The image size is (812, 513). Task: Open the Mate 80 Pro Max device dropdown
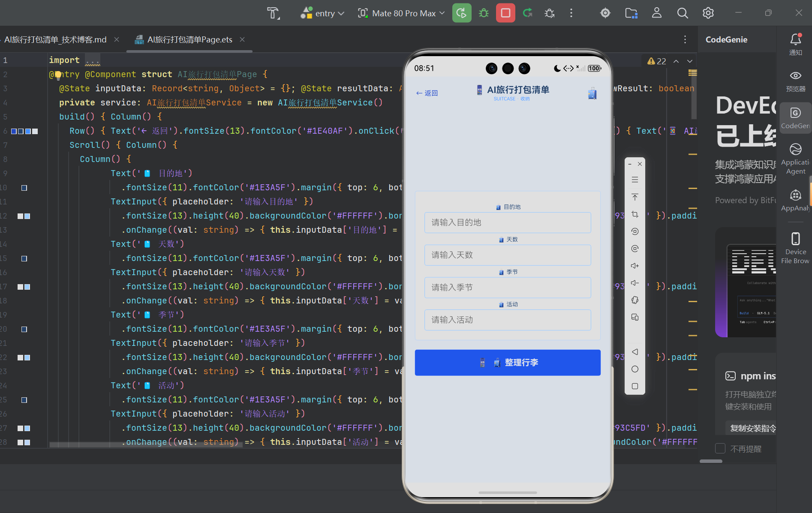(x=401, y=13)
